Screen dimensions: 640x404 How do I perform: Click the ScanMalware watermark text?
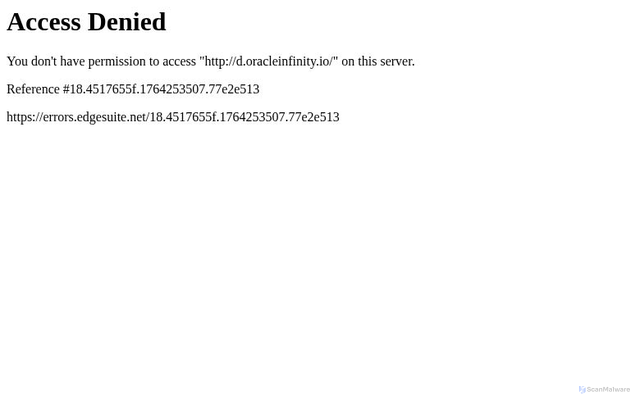[608, 390]
